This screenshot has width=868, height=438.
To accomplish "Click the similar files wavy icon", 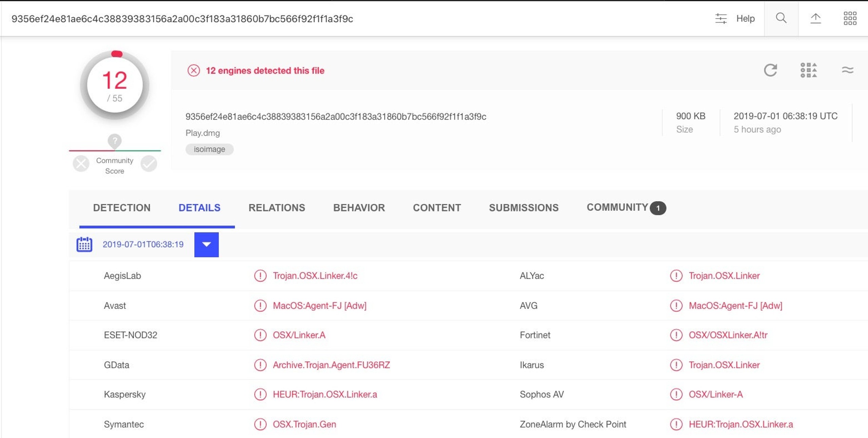I will click(x=847, y=70).
